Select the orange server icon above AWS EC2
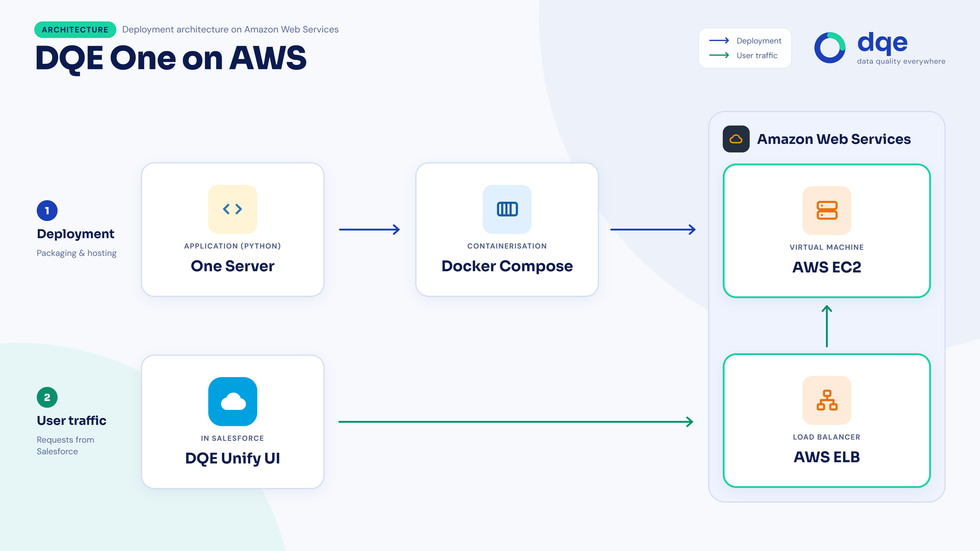The height and width of the screenshot is (551, 980). [827, 210]
